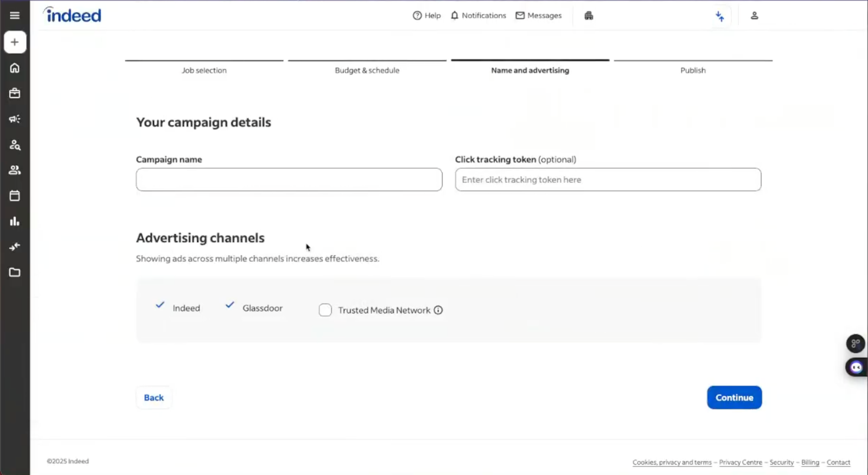Show info about Trusted Media Network
Viewport: 868px width, 475px height.
pos(438,310)
